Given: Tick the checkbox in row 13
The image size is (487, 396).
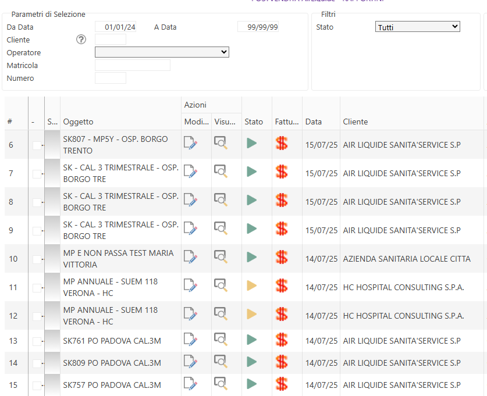Looking at the screenshot, I should pyautogui.click(x=37, y=341).
